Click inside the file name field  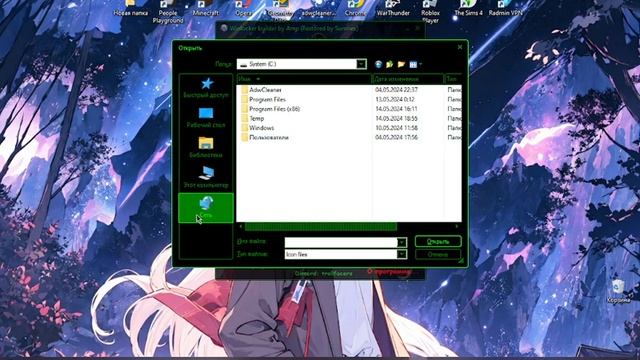(341, 242)
